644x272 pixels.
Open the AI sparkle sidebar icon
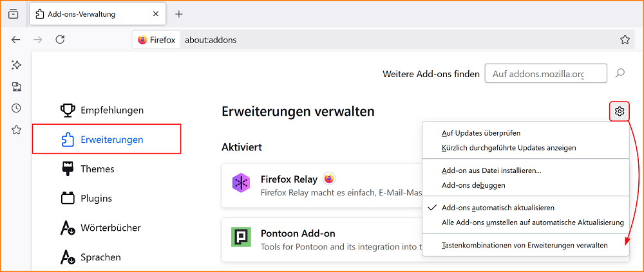pos(16,65)
